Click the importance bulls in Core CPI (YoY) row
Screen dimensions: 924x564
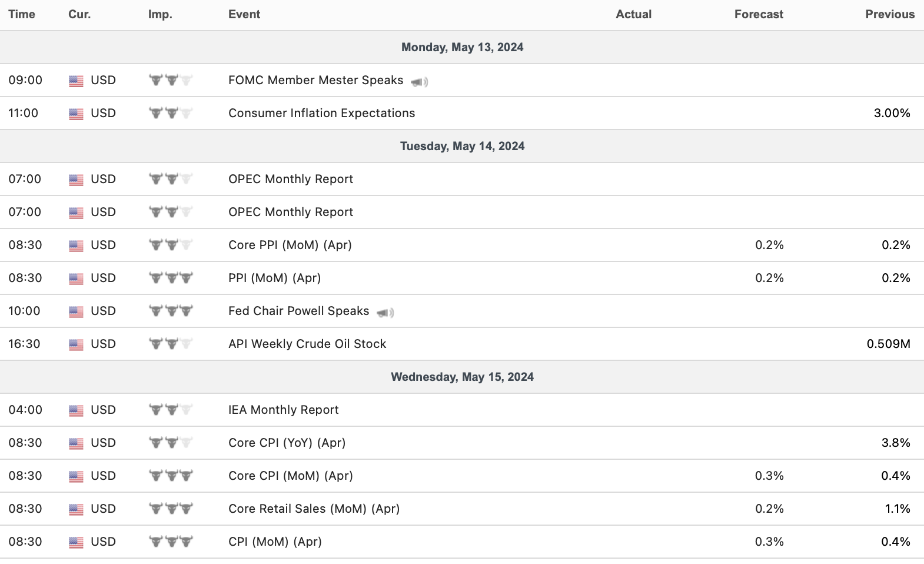pos(171,443)
